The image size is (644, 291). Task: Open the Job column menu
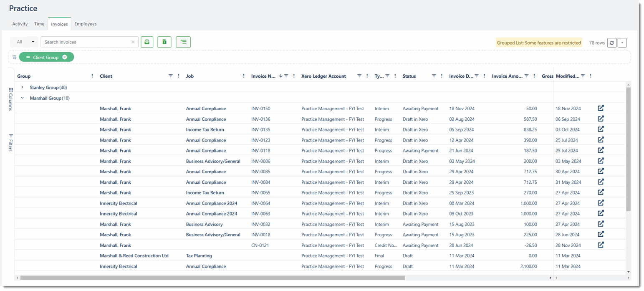tap(244, 76)
